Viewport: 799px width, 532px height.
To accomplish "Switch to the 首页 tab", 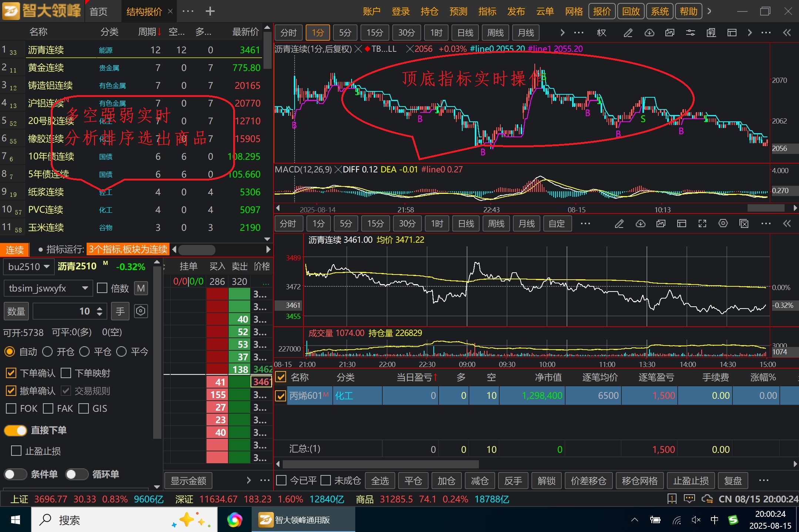I will 99,11.
